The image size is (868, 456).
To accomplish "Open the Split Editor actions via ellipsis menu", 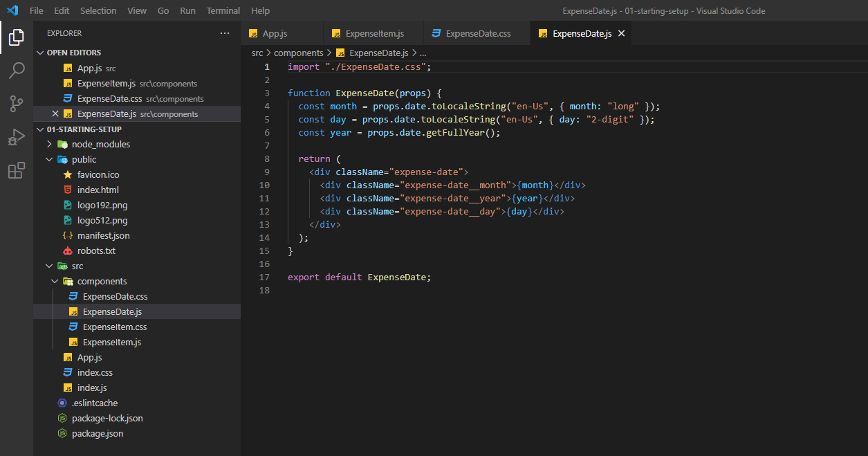I will click(225, 33).
